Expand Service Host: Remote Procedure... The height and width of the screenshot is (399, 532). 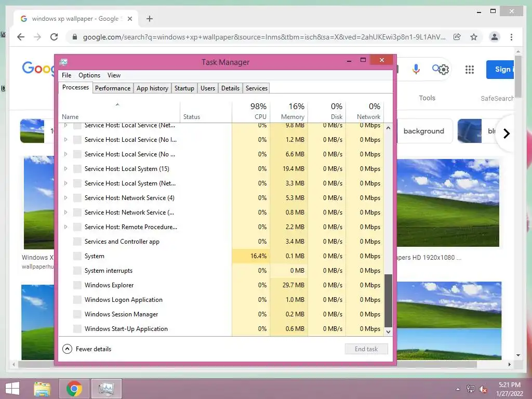click(66, 227)
